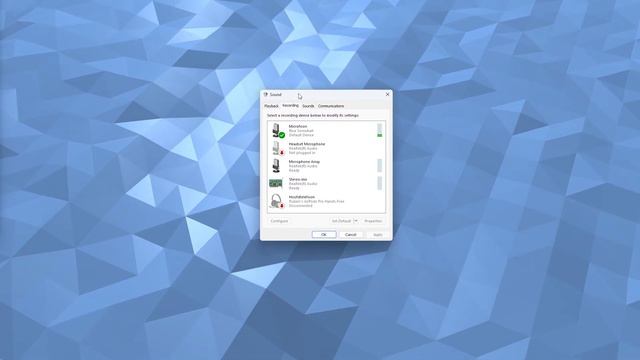
Task: Click the Stereo Mix sound card icon
Action: click(276, 183)
